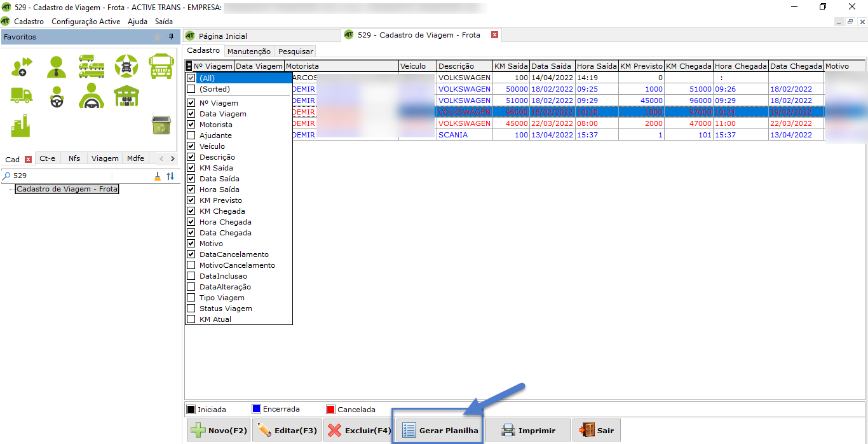
Task: Open the truck fleet favorites icon
Action: click(92, 66)
